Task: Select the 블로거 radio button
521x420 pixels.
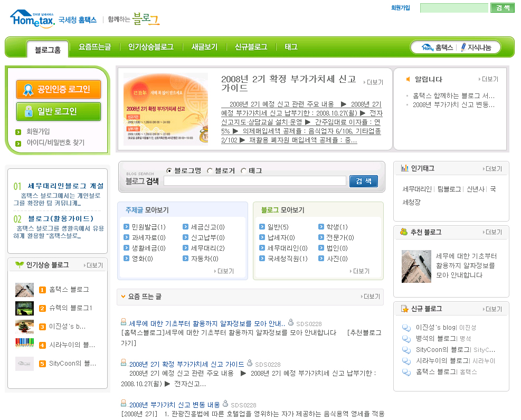Action: [210, 170]
